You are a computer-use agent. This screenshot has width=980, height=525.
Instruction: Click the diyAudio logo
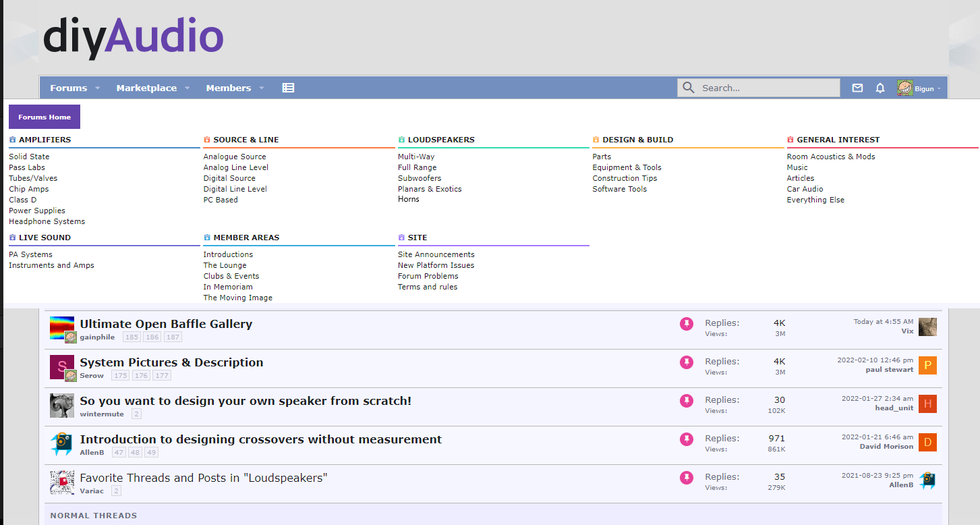coord(134,37)
